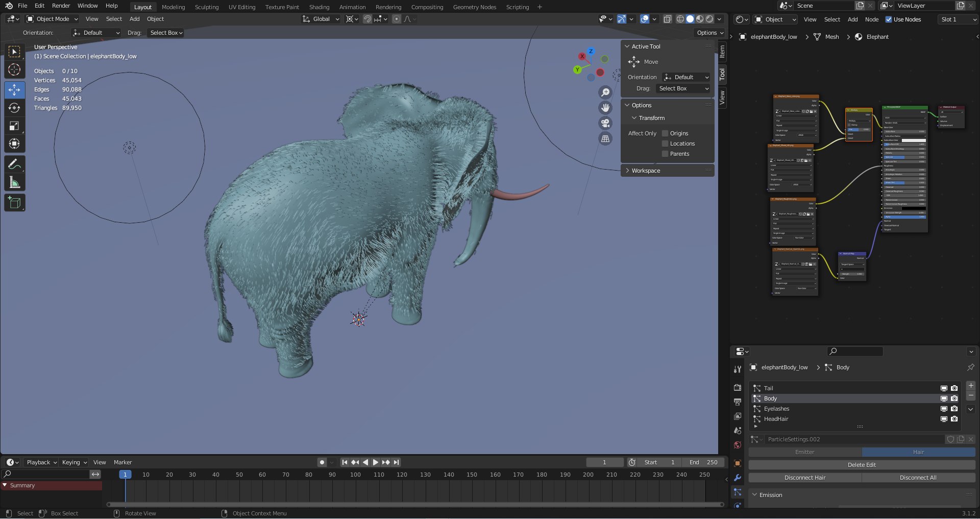Select the Annotate pencil tool
The image size is (980, 519).
tap(14, 164)
